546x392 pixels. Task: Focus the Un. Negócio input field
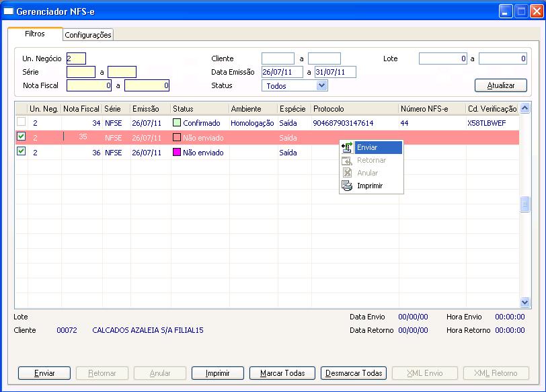click(x=76, y=58)
